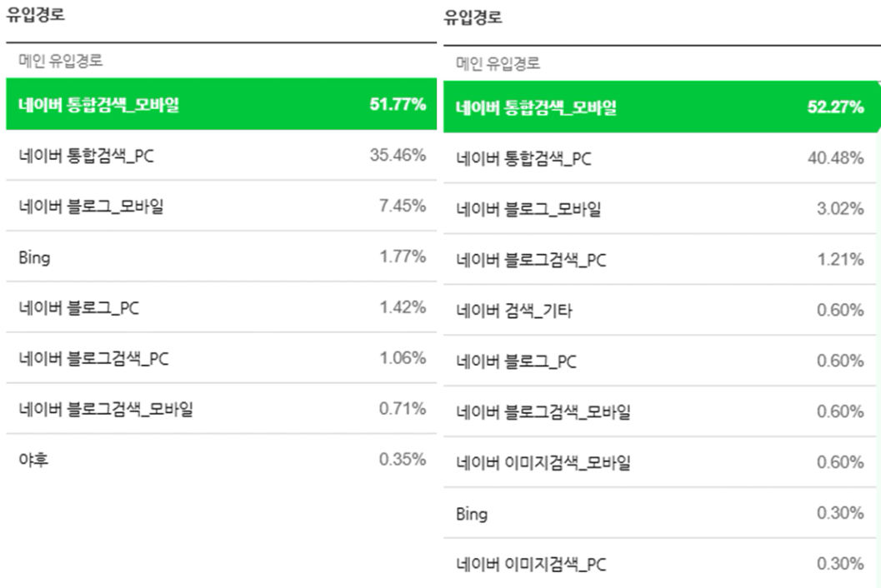Select the 네이버 검색_기타 row
Image resolution: width=881 pixels, height=588 pixels.
(x=658, y=311)
